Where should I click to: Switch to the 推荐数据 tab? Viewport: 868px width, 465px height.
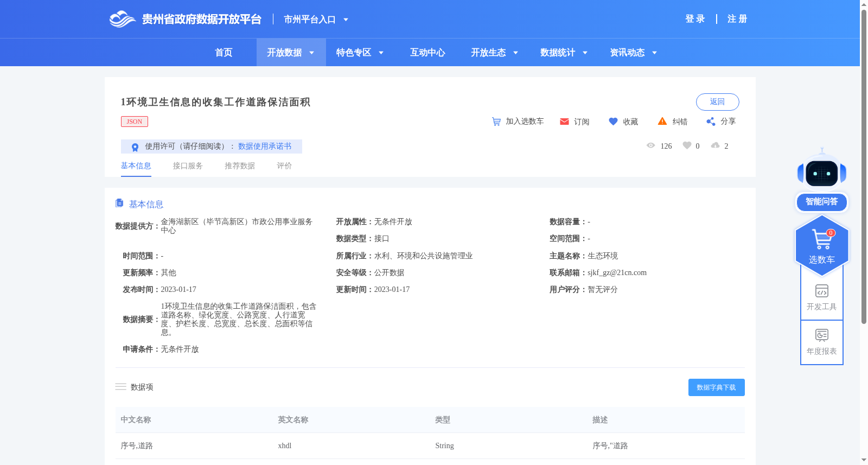pyautogui.click(x=240, y=166)
